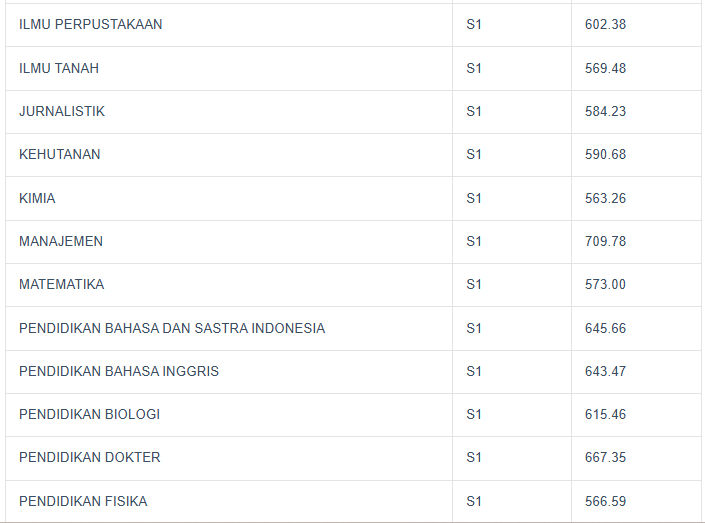Click the MATEMATIKA program cell

tap(62, 284)
